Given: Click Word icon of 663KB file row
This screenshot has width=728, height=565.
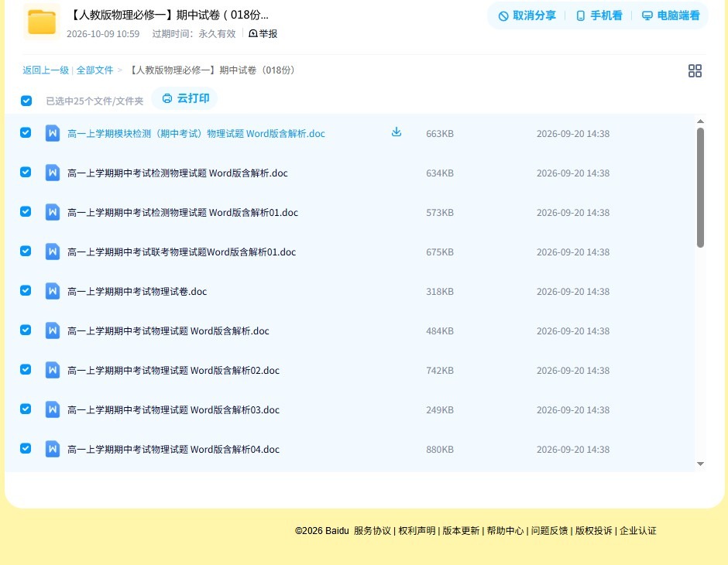Looking at the screenshot, I should tap(53, 133).
